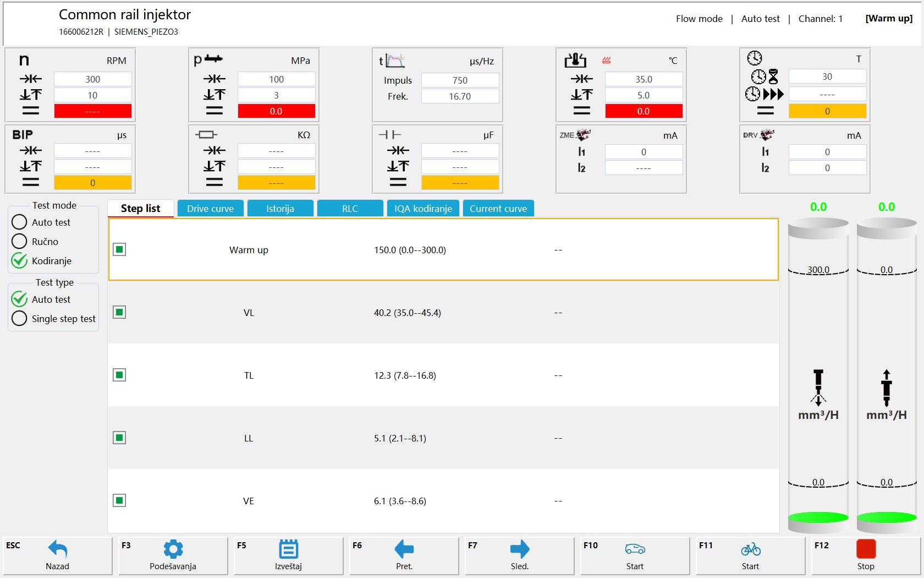Select Single step test type

(x=19, y=319)
